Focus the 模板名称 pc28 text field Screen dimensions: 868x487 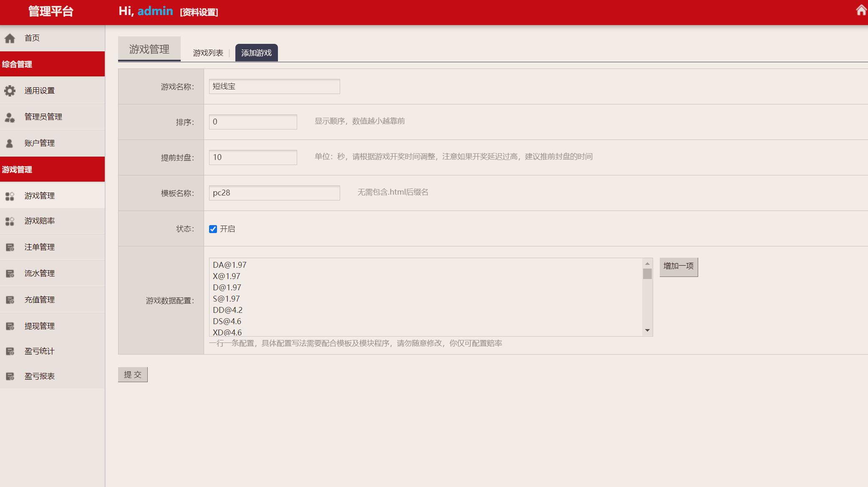[x=274, y=193]
